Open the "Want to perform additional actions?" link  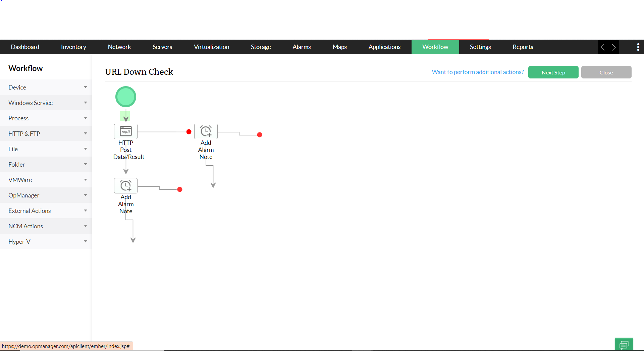[478, 72]
